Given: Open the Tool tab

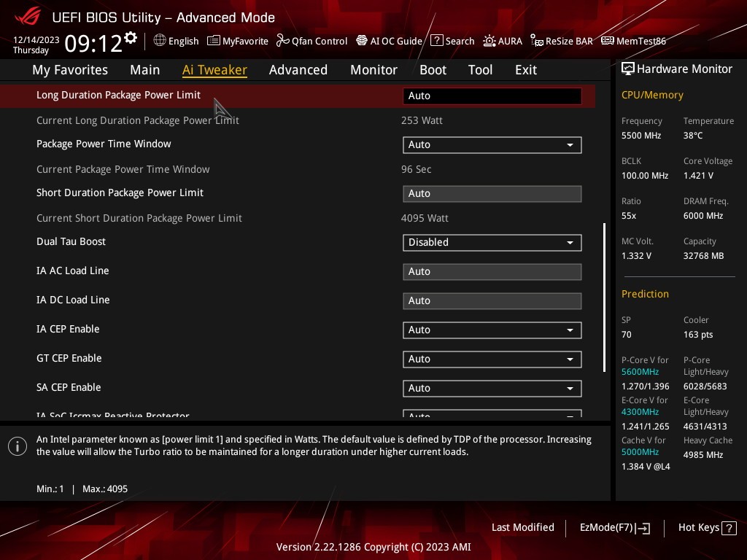Looking at the screenshot, I should coord(480,70).
